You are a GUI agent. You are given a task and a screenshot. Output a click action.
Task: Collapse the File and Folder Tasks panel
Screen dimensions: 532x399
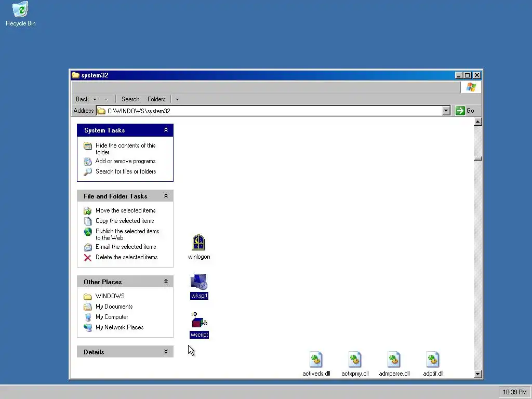click(x=166, y=196)
